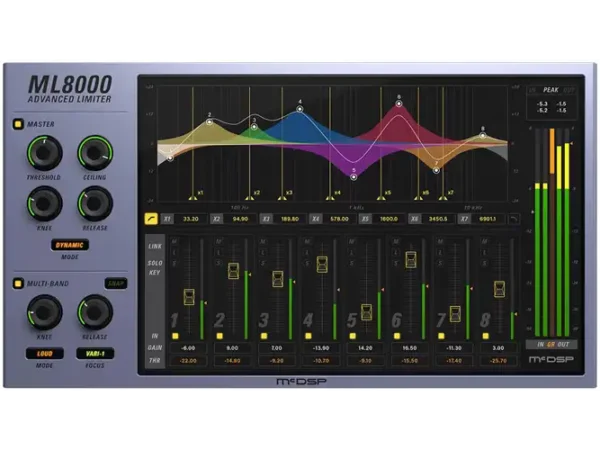Image resolution: width=600 pixels, height=450 pixels.
Task: Click the x5 crossover triangle marker
Action: point(381,198)
